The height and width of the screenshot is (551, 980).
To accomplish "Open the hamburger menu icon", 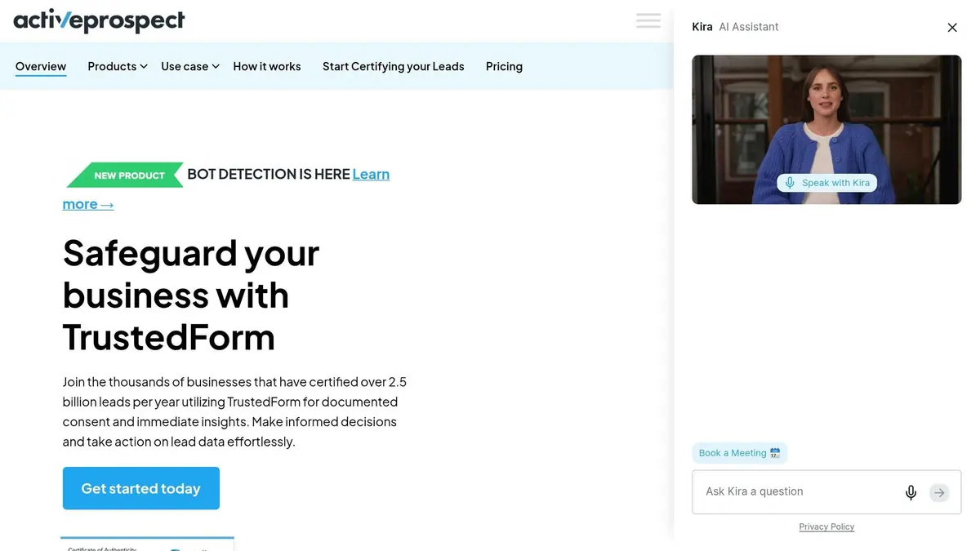I will coord(648,20).
